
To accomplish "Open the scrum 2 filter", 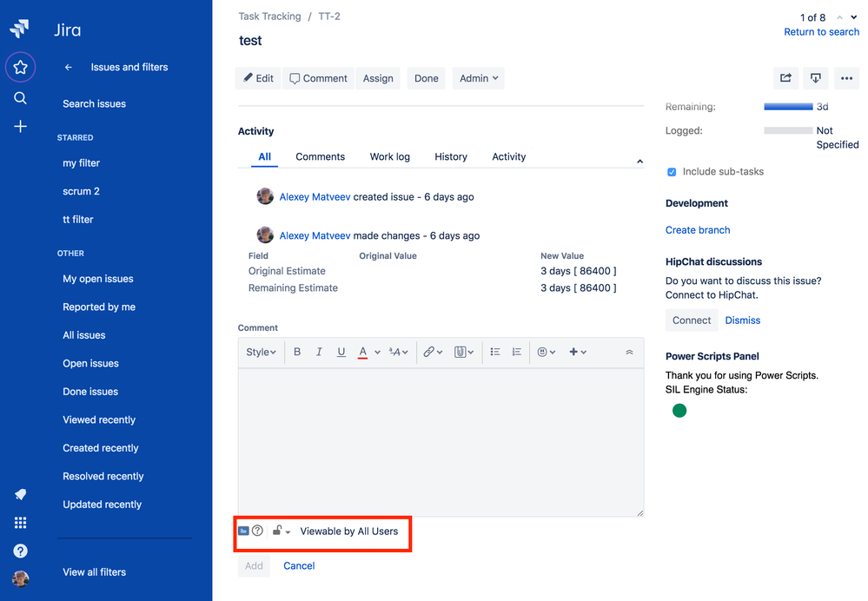I will pos(81,191).
